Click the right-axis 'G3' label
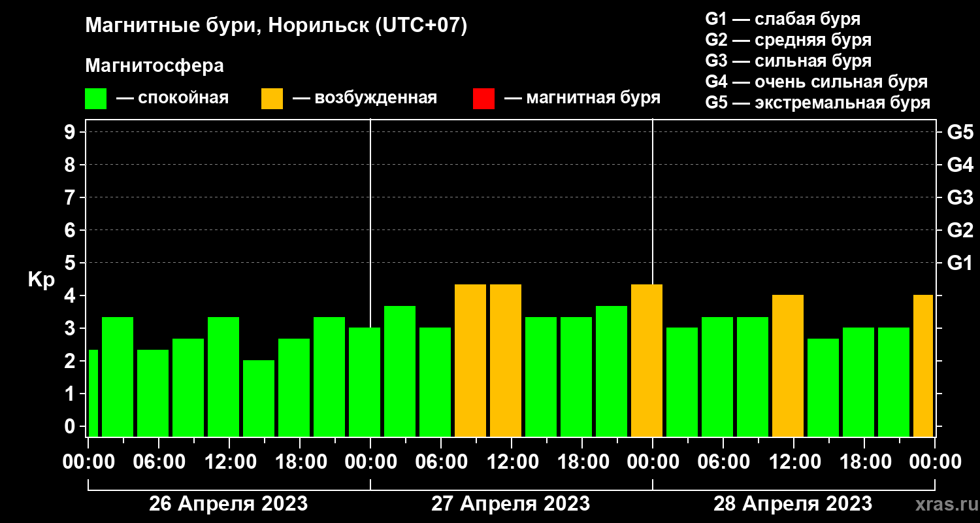Viewport: 980px width, 523px height. (960, 197)
